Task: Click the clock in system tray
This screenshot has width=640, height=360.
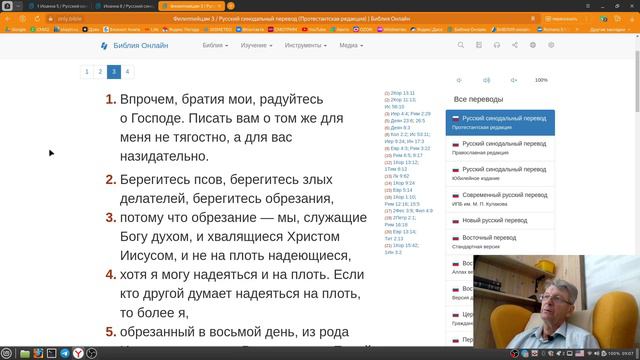Action: 628,353
